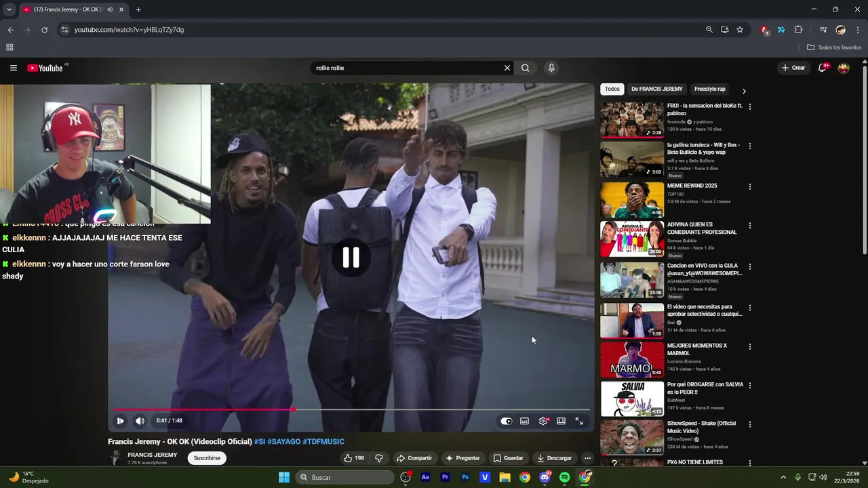Open Chrome three-dot menu
Screen dimensions: 868x488
[x=858, y=30]
